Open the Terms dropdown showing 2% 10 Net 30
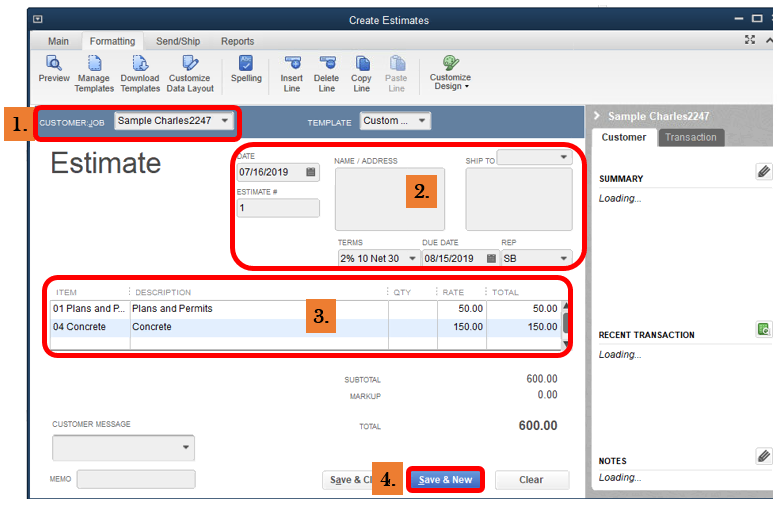This screenshot has height=509, width=781. (x=412, y=258)
